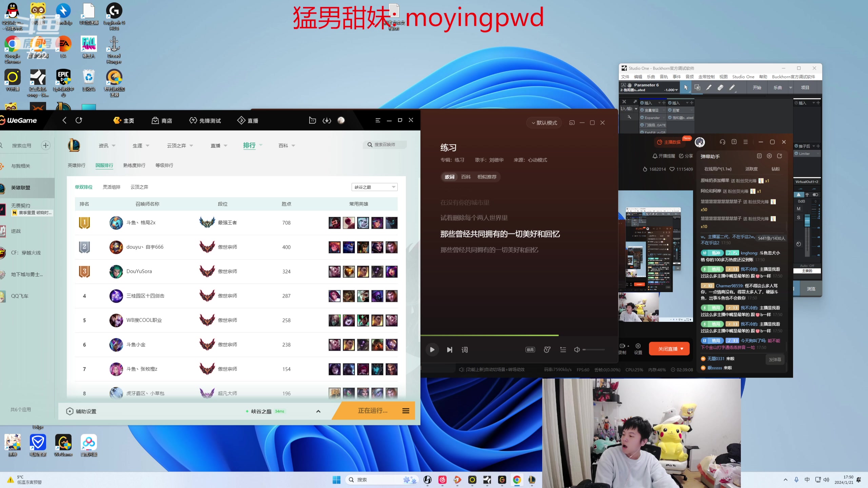Play the song 练习
Screen dimensions: 868x488
(432, 350)
